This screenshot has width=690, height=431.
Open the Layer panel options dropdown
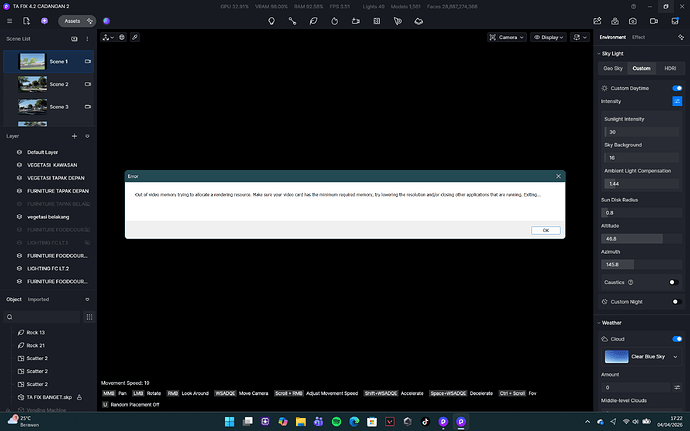(87, 136)
